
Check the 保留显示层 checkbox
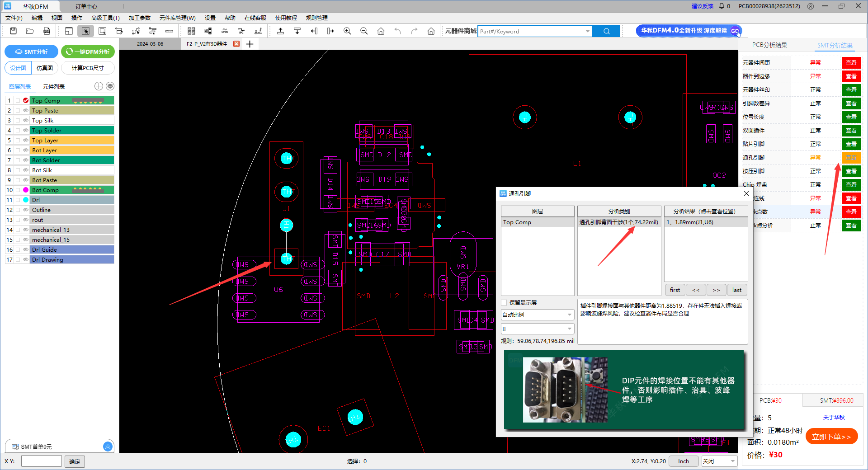504,303
